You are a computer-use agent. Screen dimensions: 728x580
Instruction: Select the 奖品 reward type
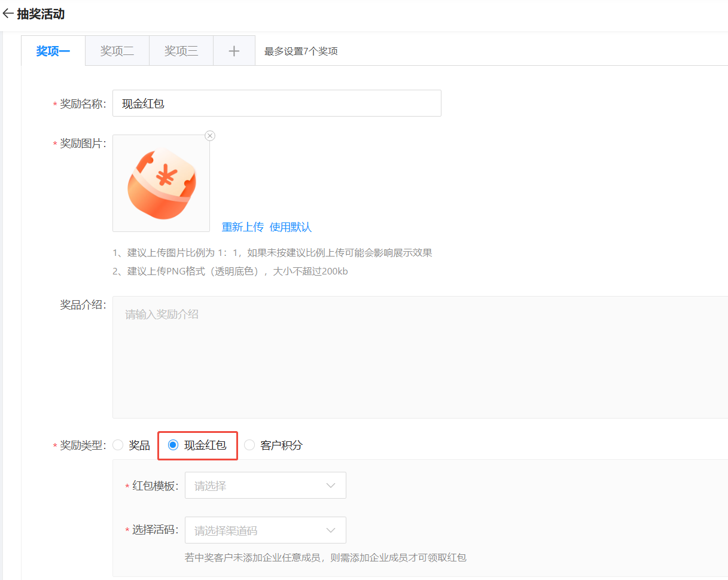[118, 445]
